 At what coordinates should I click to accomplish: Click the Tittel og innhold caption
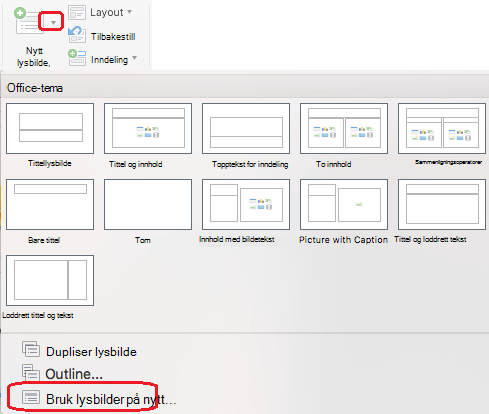[x=136, y=164]
